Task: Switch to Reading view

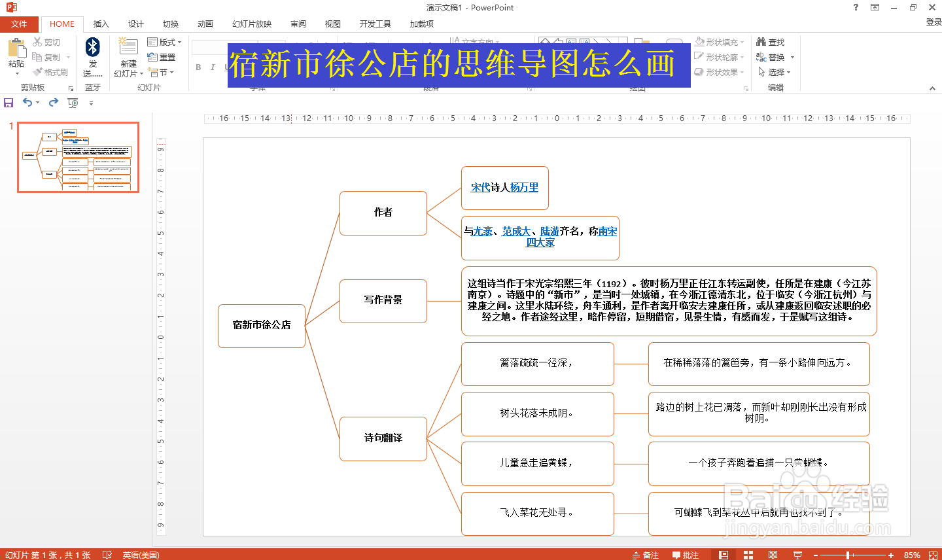Action: pos(773,555)
